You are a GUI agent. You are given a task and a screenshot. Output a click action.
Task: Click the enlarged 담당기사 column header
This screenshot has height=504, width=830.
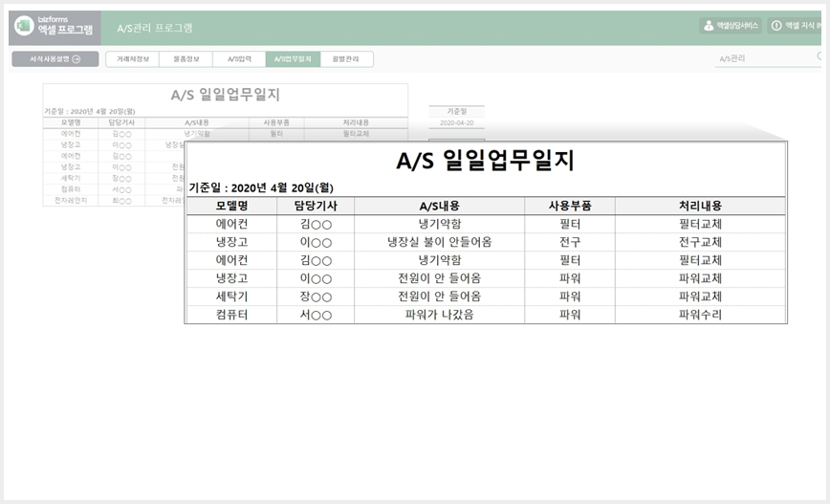pos(316,206)
